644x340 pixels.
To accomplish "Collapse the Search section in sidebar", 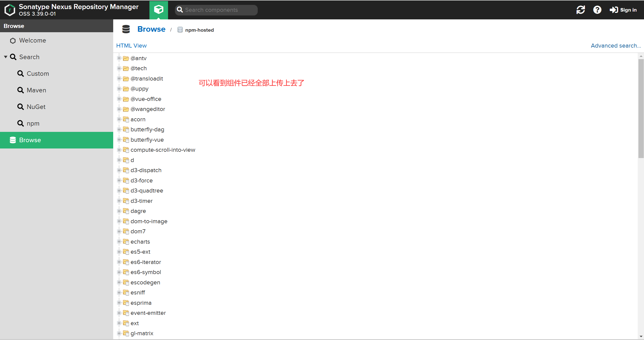I will point(6,57).
